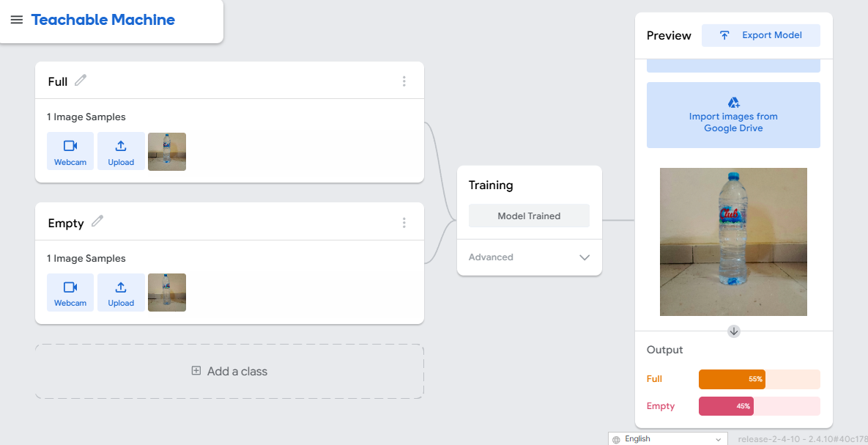This screenshot has height=445, width=868.
Task: Click Webcam button in Full class
Action: (x=70, y=151)
